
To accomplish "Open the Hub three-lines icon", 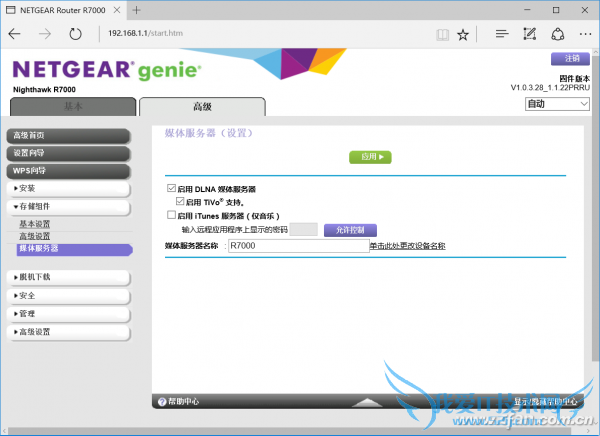I will point(502,34).
